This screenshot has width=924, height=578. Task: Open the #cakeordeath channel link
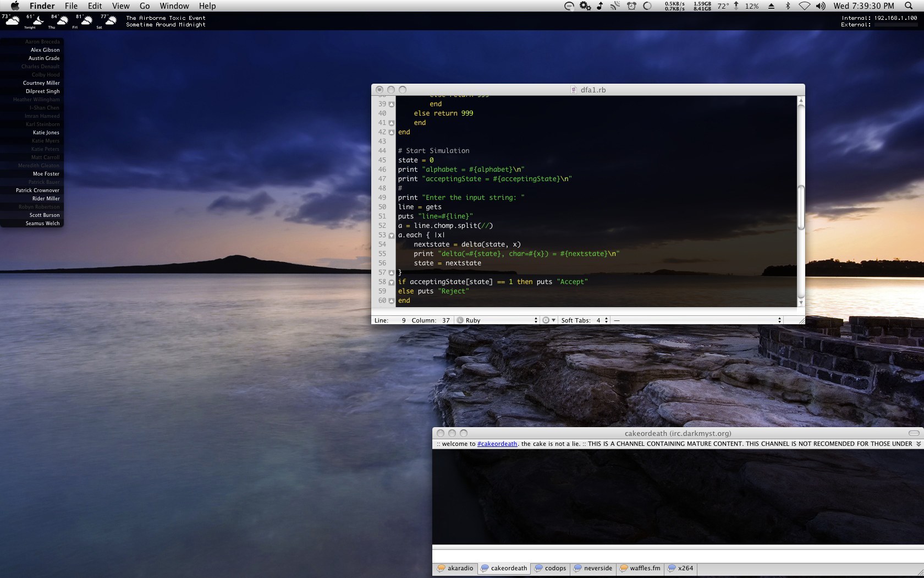(x=497, y=444)
